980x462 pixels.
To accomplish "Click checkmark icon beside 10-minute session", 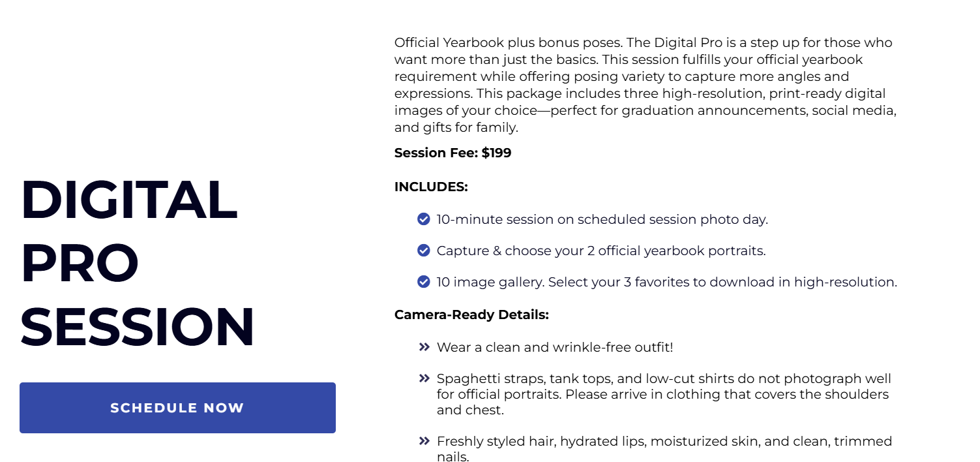I will 424,219.
